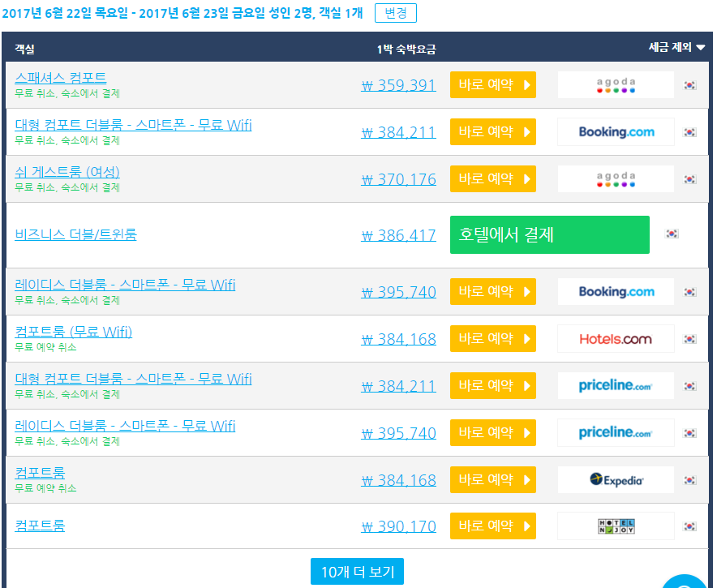
Task: Click the ₩ 359,391 price link
Action: click(399, 85)
